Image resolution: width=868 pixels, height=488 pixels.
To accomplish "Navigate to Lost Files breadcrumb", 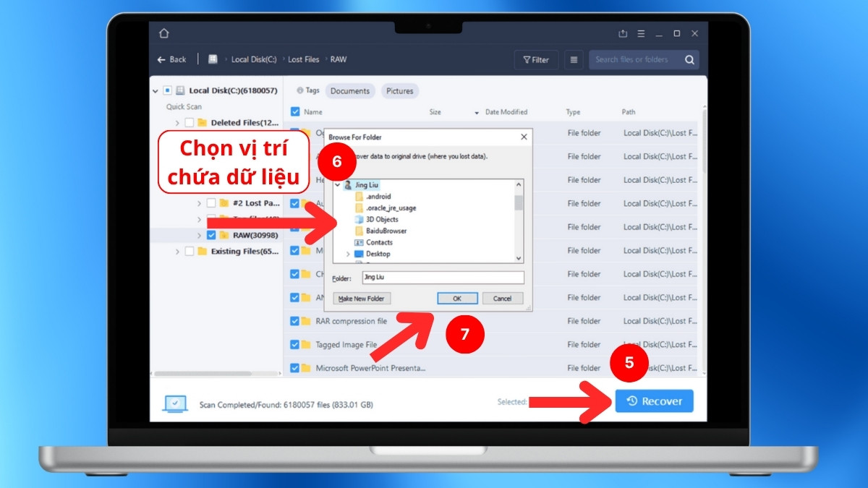I will click(304, 59).
